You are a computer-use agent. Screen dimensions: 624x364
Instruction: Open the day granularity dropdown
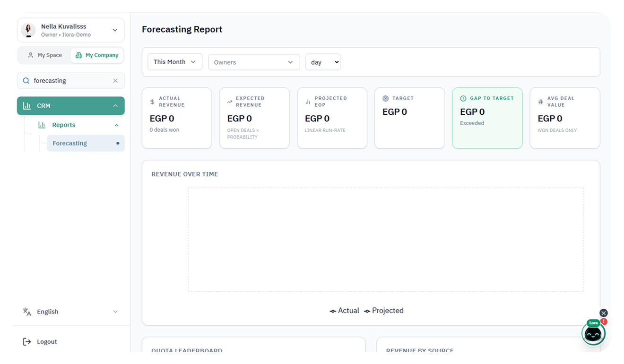point(323,62)
